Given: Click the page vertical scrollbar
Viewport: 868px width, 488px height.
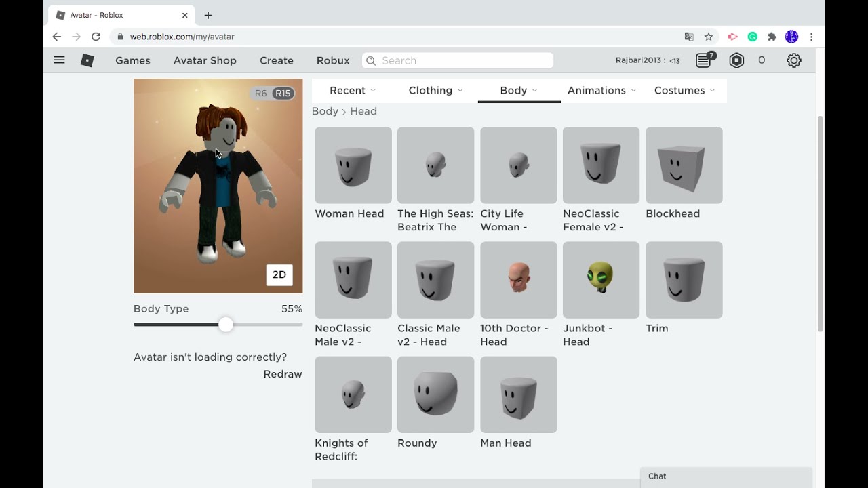Looking at the screenshot, I should click(821, 224).
